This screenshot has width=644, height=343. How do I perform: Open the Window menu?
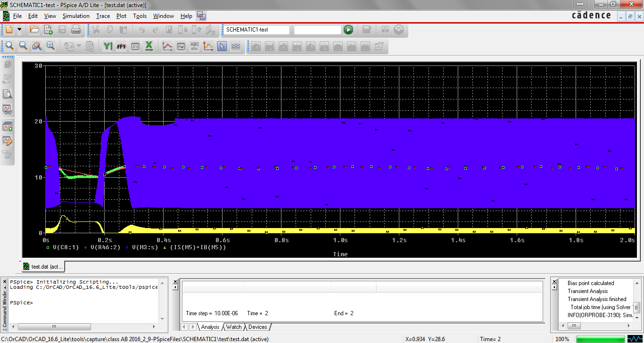[x=164, y=16]
